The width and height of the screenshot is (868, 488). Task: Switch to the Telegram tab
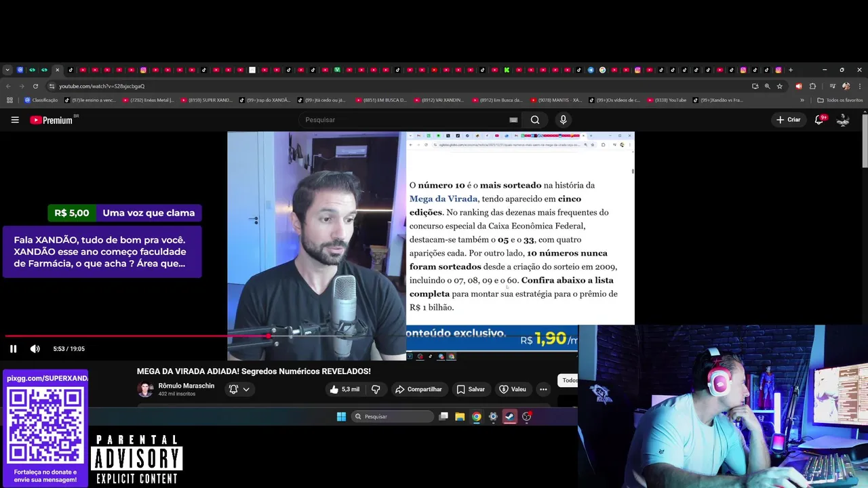point(591,70)
